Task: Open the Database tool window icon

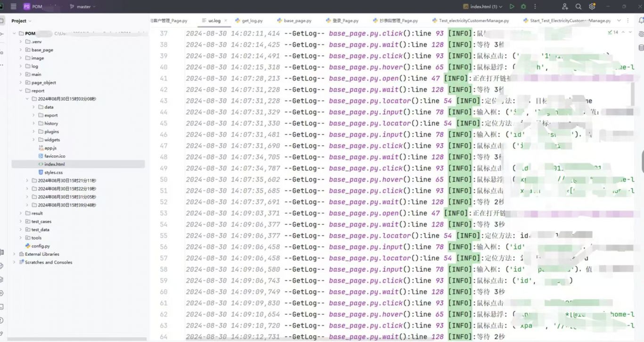Action: (x=641, y=48)
